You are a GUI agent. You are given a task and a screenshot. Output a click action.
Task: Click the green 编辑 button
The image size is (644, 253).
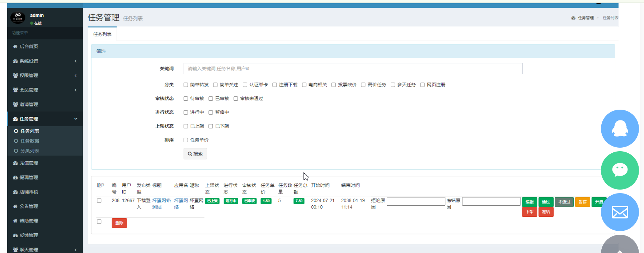[530, 202]
